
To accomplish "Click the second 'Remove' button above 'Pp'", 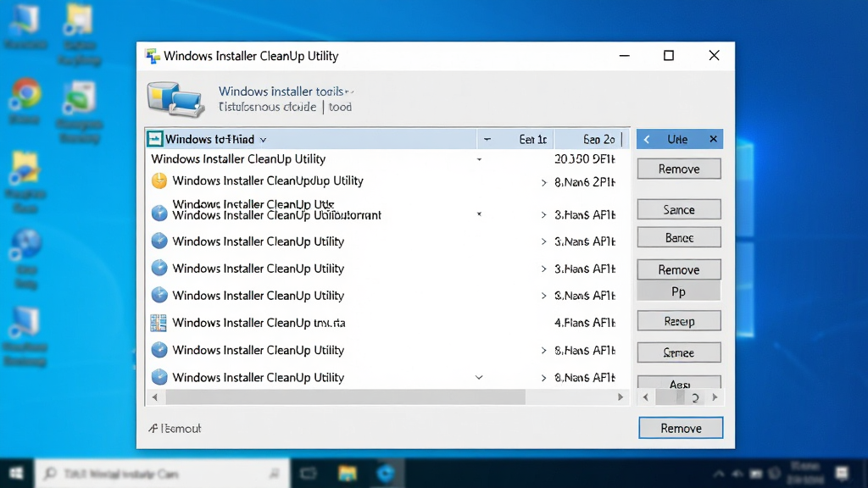I will 679,269.
